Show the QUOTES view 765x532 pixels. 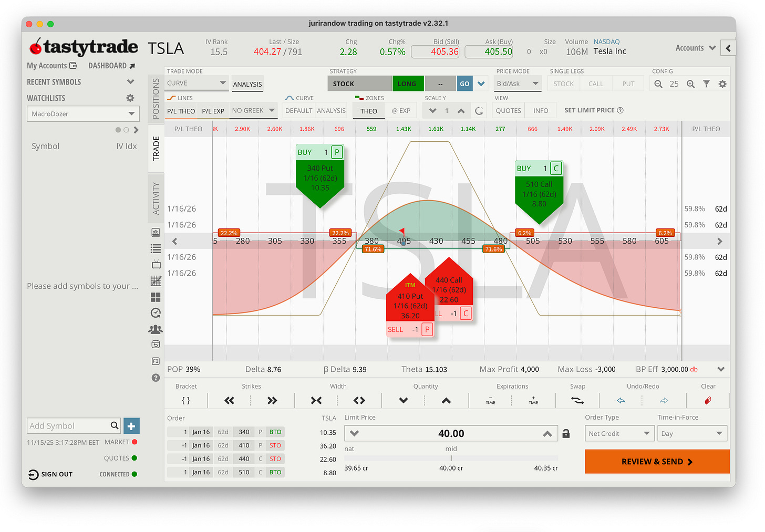[509, 110]
